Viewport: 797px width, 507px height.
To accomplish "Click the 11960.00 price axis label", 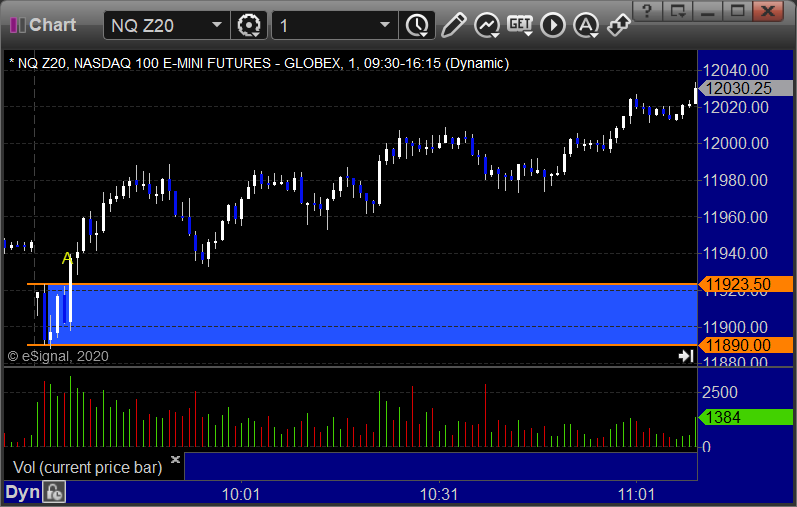I will (x=735, y=217).
